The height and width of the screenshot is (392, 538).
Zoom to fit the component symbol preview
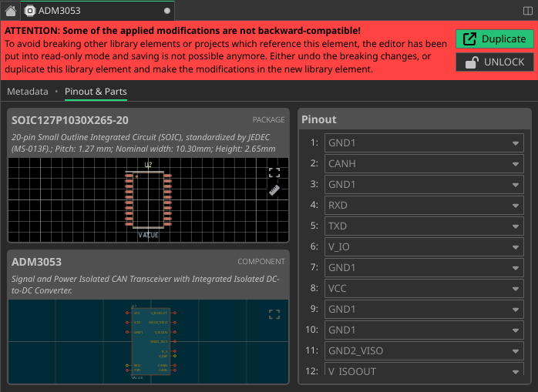(274, 314)
